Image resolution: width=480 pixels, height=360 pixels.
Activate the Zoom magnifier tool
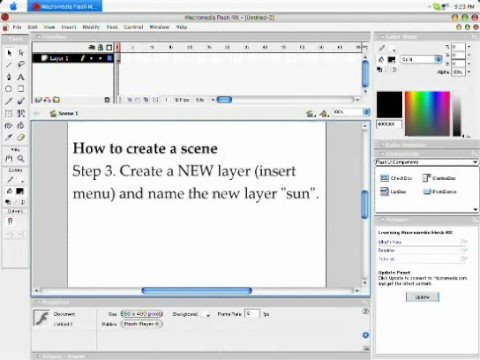click(x=21, y=159)
